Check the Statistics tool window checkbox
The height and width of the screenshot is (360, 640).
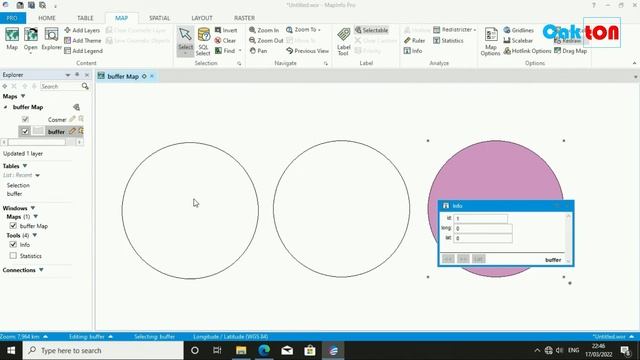(13, 256)
